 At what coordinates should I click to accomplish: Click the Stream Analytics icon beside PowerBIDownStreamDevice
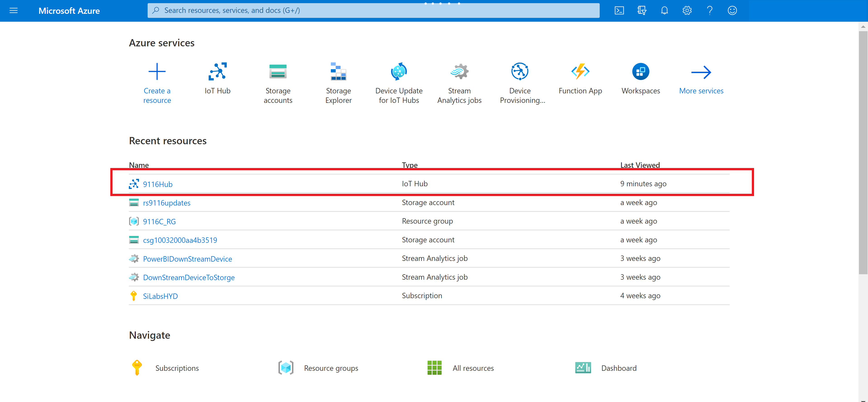[134, 258]
